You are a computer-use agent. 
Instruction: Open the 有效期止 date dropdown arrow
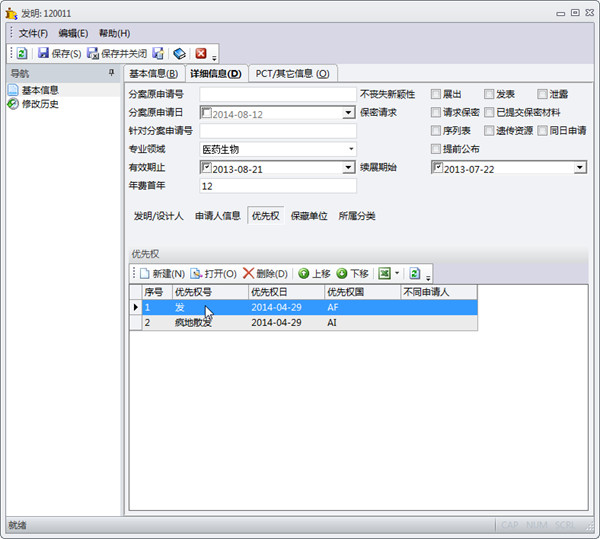tap(348, 167)
